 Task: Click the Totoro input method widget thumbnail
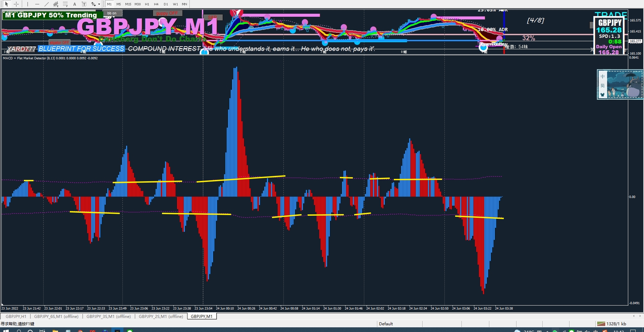tap(620, 84)
